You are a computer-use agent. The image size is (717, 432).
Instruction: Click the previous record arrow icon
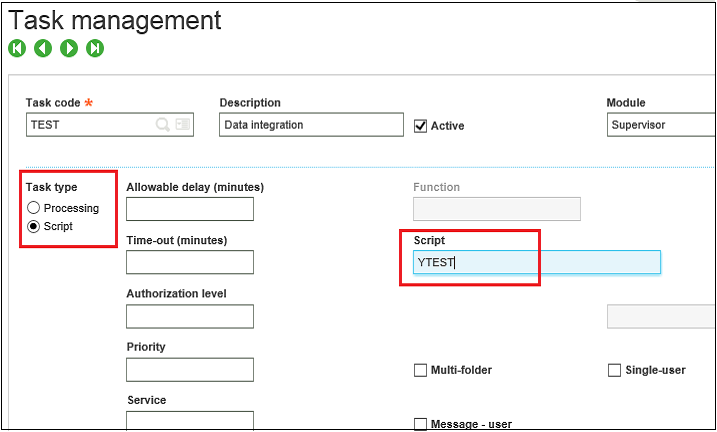(x=43, y=48)
